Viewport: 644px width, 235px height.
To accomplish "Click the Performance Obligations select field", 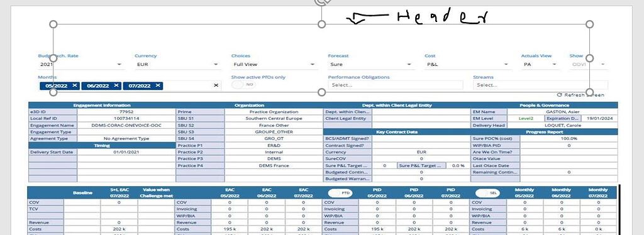I will (395, 85).
